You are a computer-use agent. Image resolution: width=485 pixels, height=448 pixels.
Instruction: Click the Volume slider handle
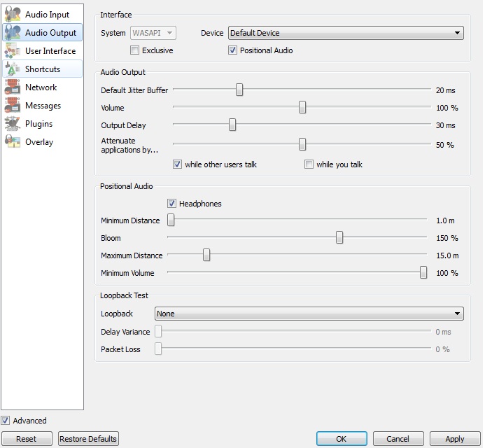click(x=302, y=108)
